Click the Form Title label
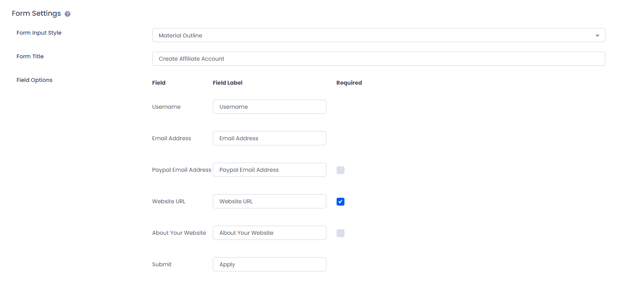This screenshot has height=284, width=644. pos(30,56)
